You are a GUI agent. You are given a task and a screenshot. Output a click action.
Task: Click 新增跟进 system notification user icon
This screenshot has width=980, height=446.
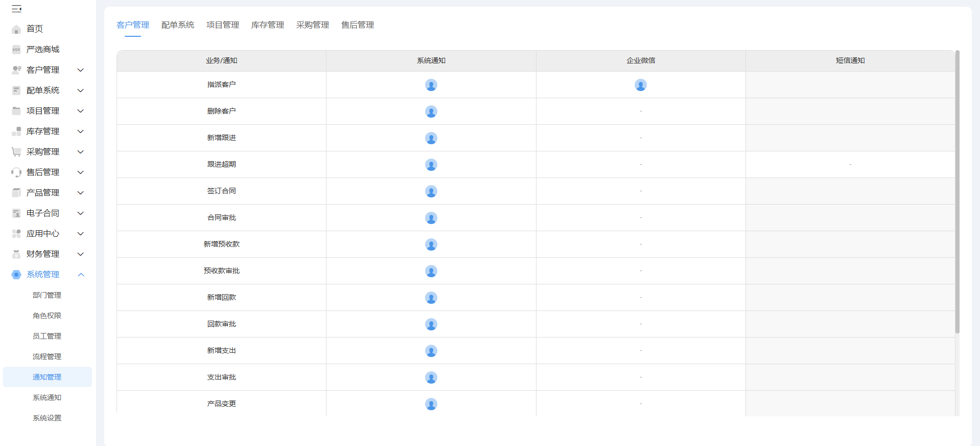pyautogui.click(x=431, y=138)
